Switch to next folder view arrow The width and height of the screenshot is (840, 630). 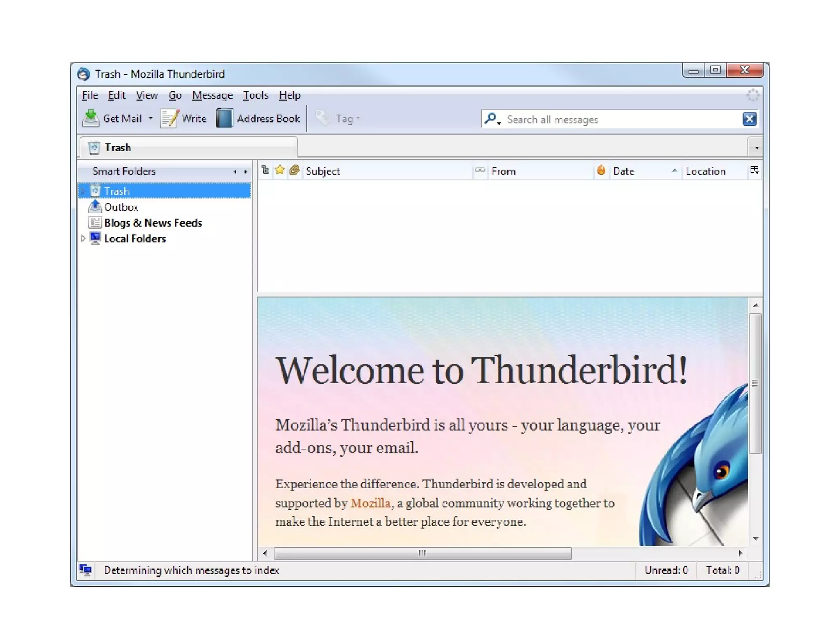pyautogui.click(x=246, y=172)
